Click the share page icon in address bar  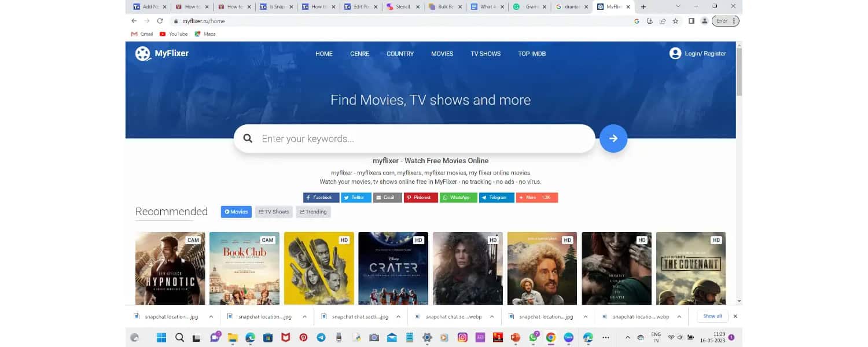663,21
